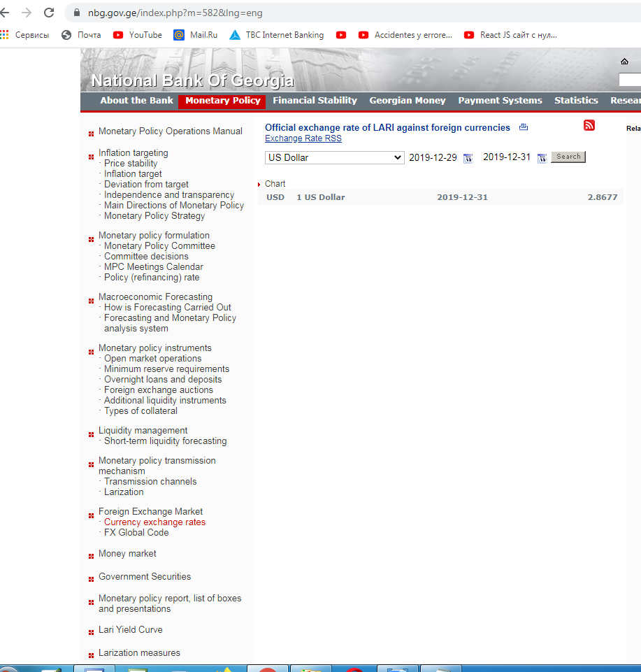Open the Monetary Policy menu tab
Image resolution: width=641 pixels, height=672 pixels.
[222, 101]
